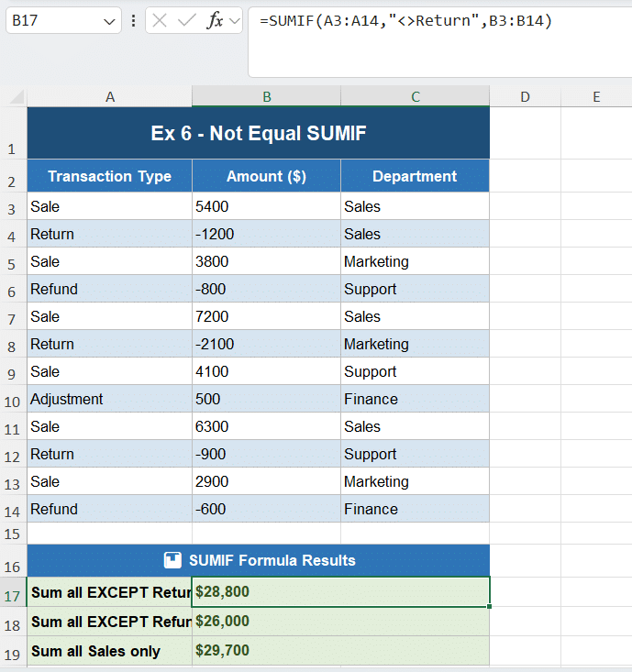Click the Enter checkmark formula icon

pos(186,20)
